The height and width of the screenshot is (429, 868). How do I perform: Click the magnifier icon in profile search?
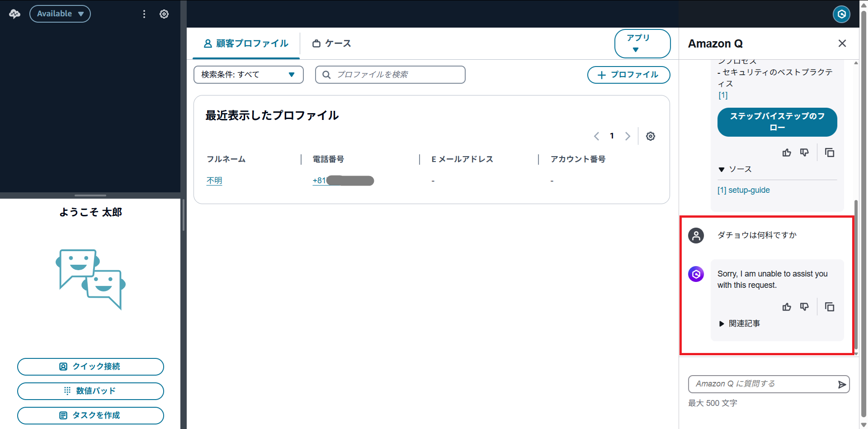pos(326,75)
